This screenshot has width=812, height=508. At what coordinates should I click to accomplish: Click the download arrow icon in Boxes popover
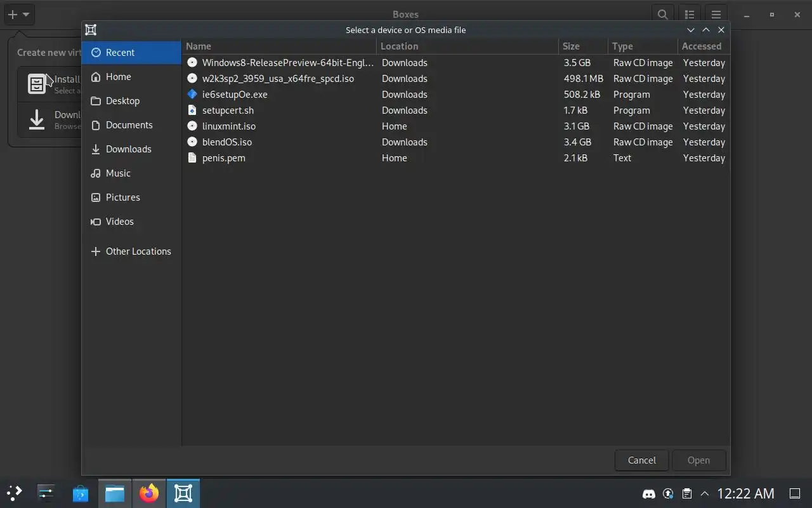point(37,119)
